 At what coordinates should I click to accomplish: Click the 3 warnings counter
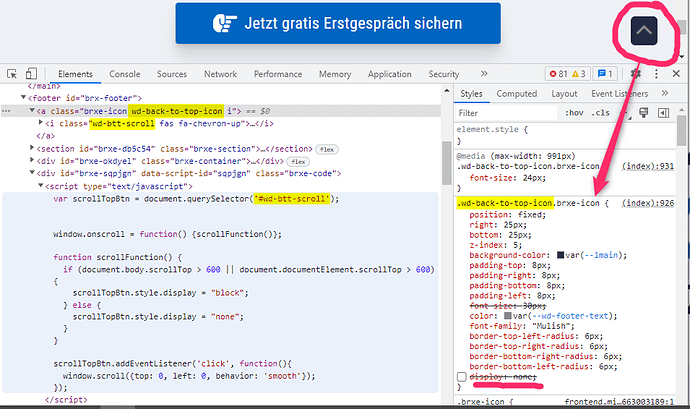[x=579, y=74]
